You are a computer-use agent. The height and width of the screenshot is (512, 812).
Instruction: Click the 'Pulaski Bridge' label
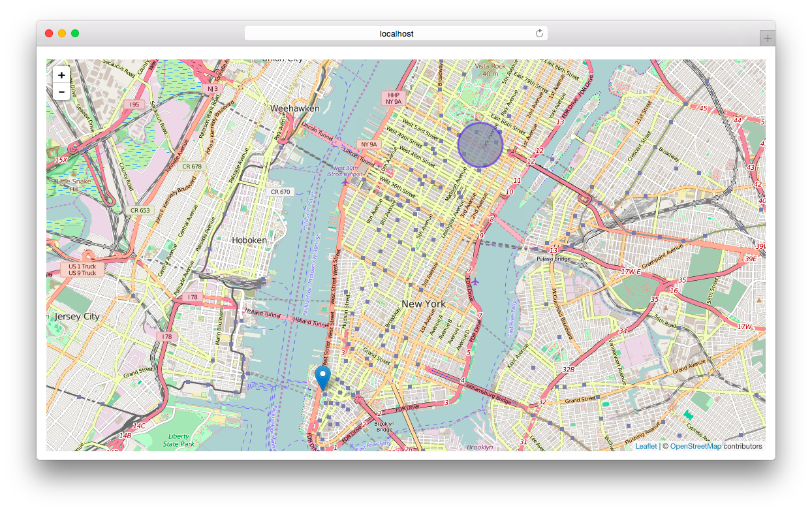[x=553, y=259]
